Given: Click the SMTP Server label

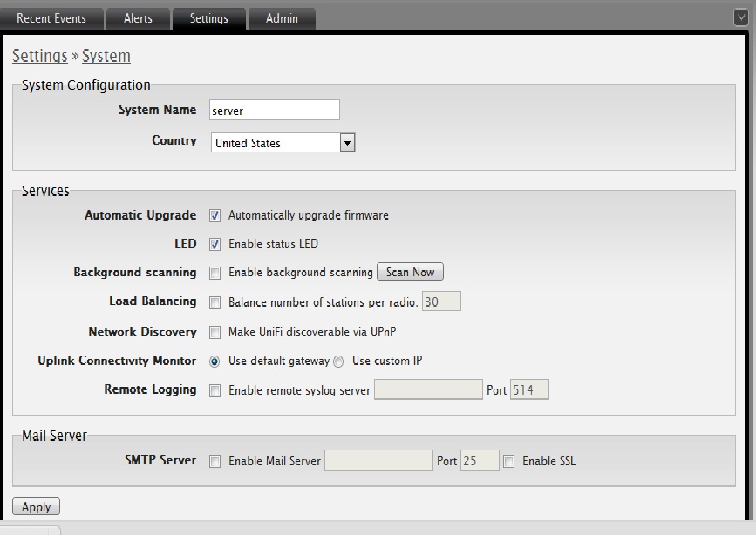Looking at the screenshot, I should 160,460.
